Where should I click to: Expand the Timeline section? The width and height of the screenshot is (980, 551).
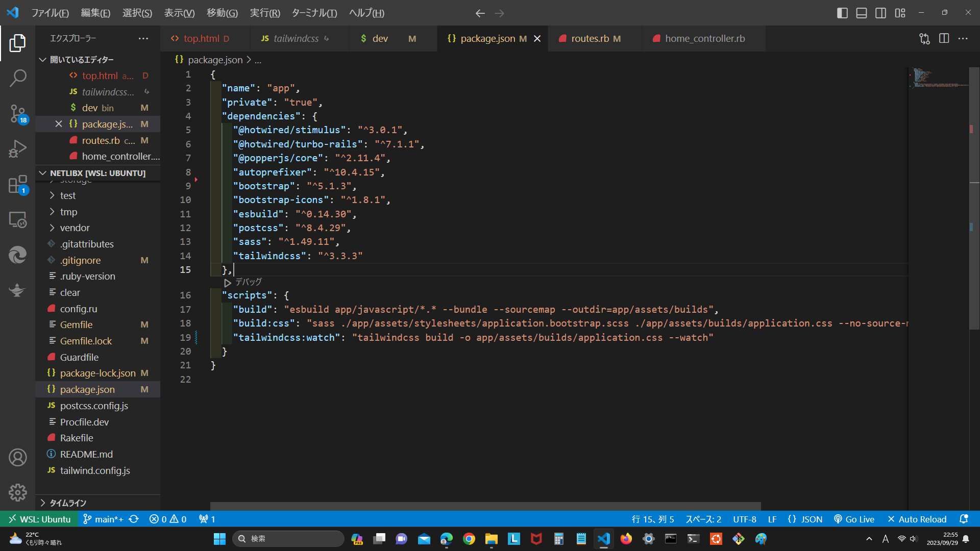coord(97,503)
